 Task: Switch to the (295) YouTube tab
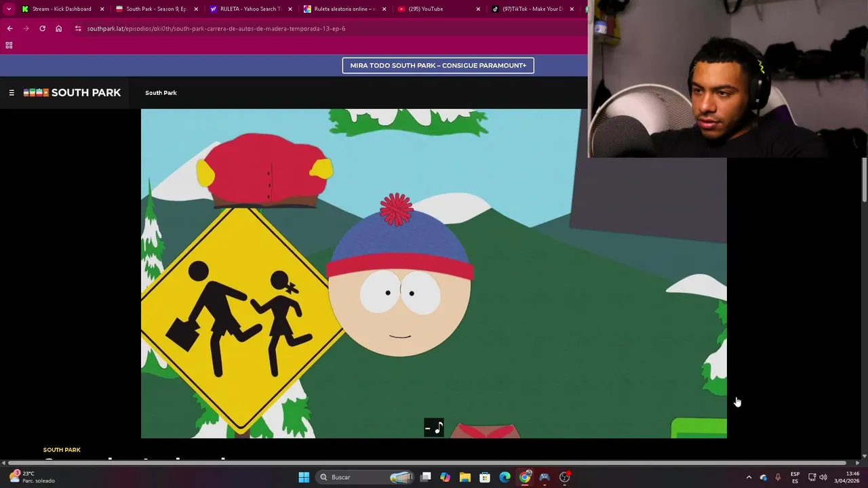point(437,9)
